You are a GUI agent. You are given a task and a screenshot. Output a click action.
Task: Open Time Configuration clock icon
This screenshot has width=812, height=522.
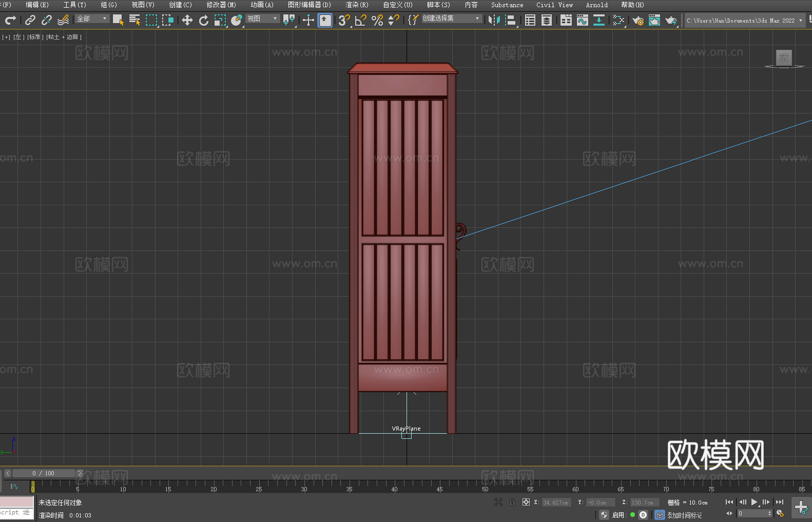coord(780,513)
